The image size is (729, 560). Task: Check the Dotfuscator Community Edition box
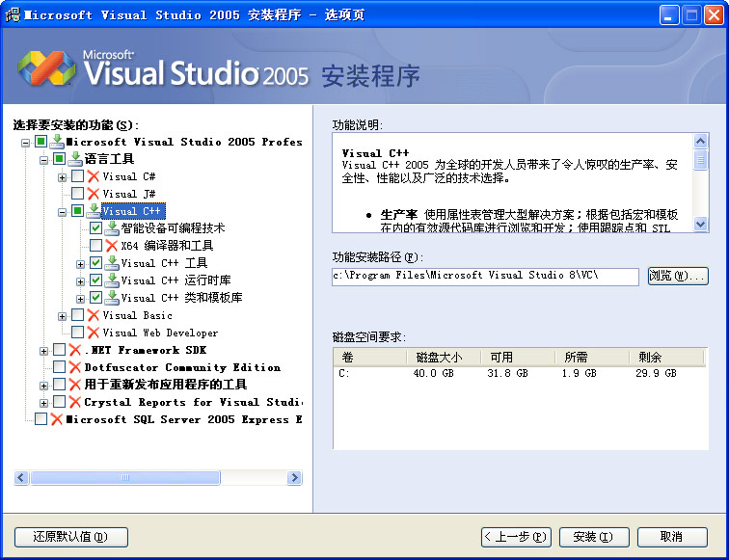point(59,366)
